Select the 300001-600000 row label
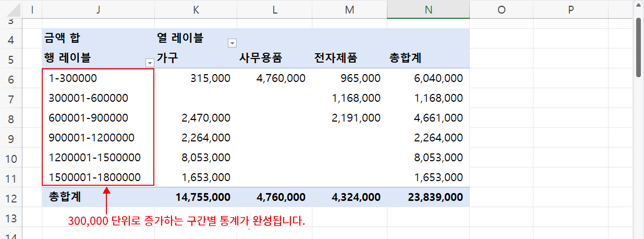The image size is (644, 239). (x=99, y=98)
